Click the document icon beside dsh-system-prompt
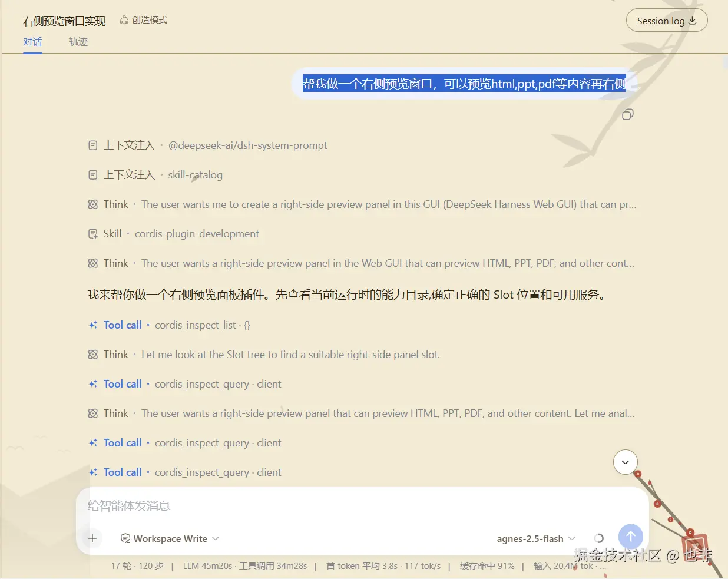 pos(92,145)
